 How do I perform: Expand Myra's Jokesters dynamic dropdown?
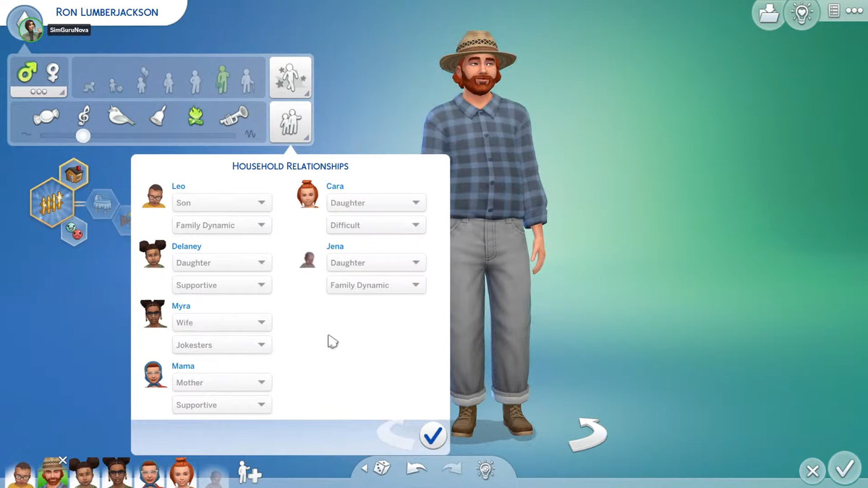tap(221, 346)
